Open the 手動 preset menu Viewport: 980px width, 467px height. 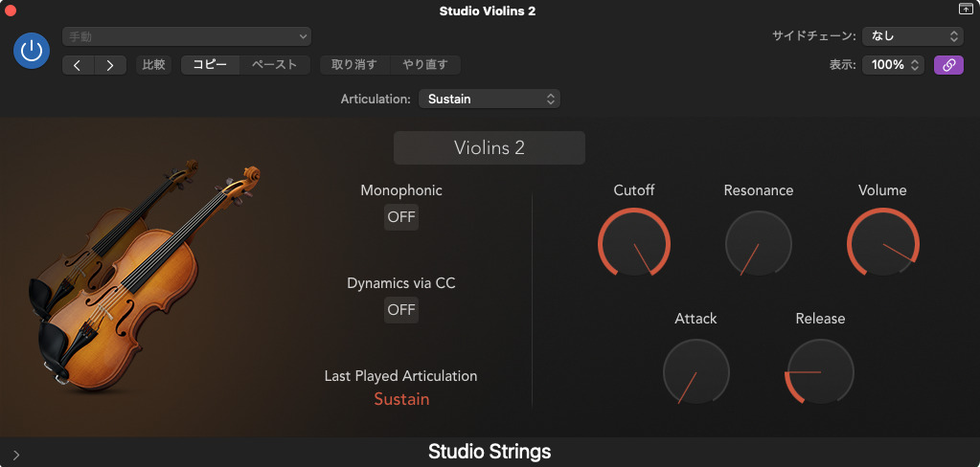pyautogui.click(x=187, y=36)
